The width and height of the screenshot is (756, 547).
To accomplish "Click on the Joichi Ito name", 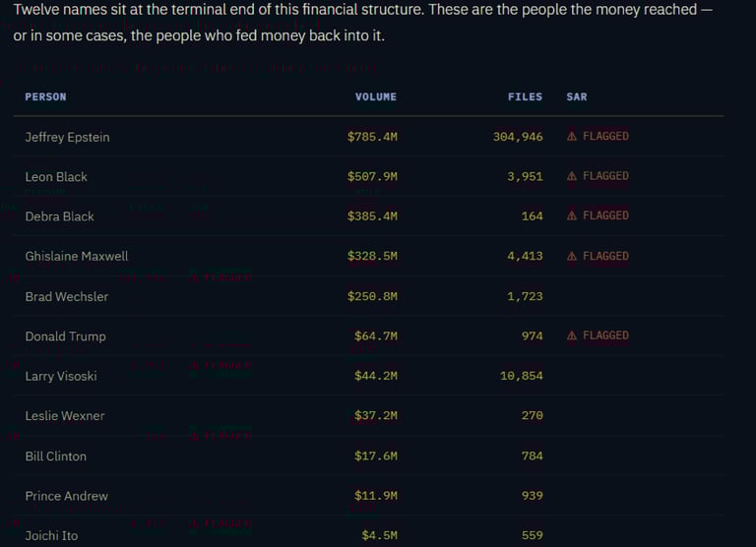I will pyautogui.click(x=51, y=536).
